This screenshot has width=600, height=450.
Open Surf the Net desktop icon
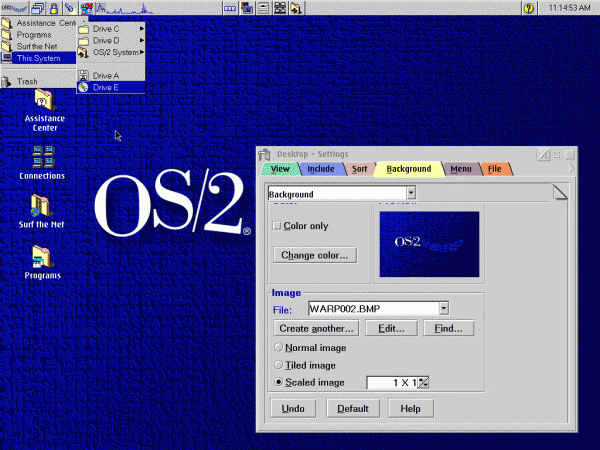tap(42, 206)
